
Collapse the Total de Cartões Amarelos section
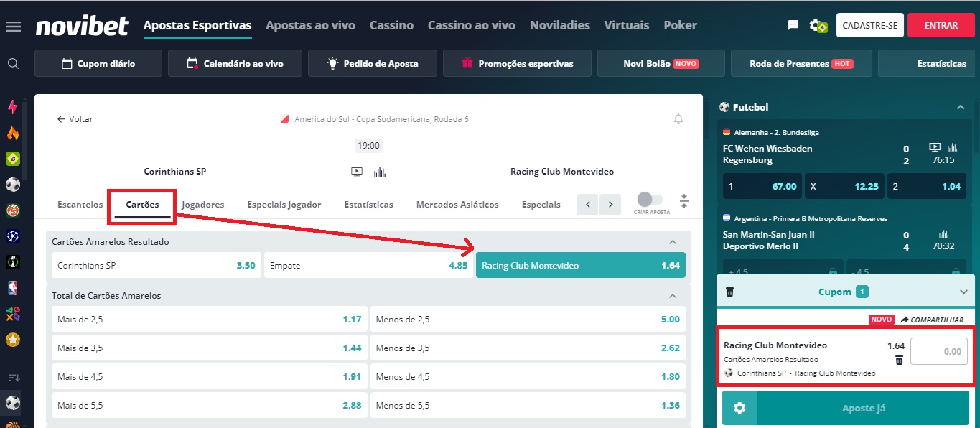[x=673, y=296]
